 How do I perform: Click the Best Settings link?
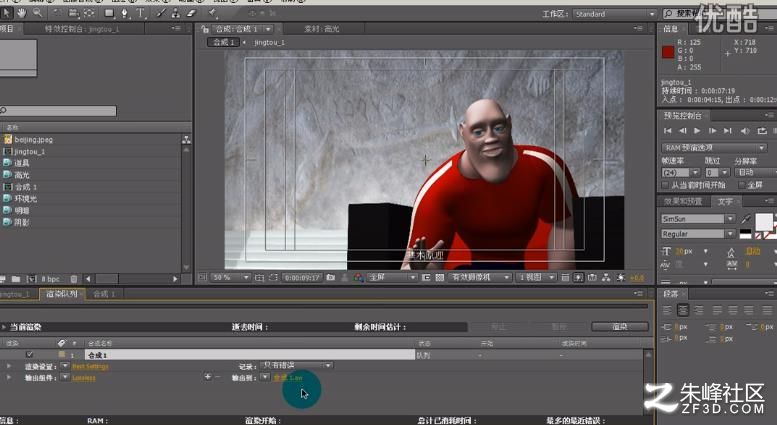click(90, 367)
